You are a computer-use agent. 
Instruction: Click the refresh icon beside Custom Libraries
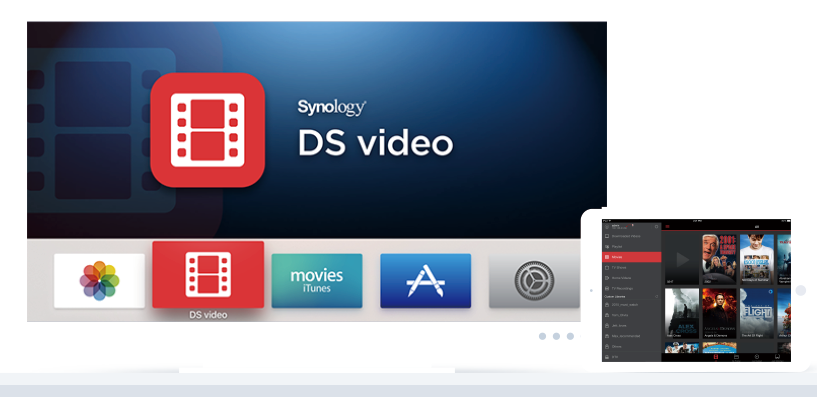click(657, 296)
